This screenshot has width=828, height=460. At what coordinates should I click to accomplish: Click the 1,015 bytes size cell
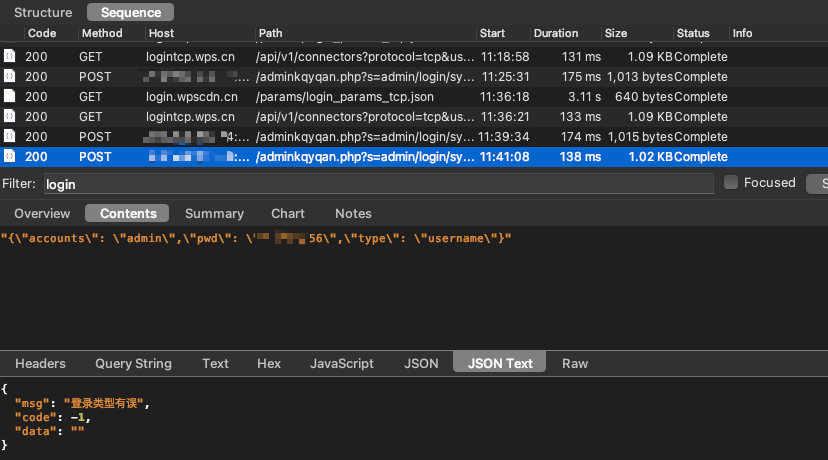(640, 137)
